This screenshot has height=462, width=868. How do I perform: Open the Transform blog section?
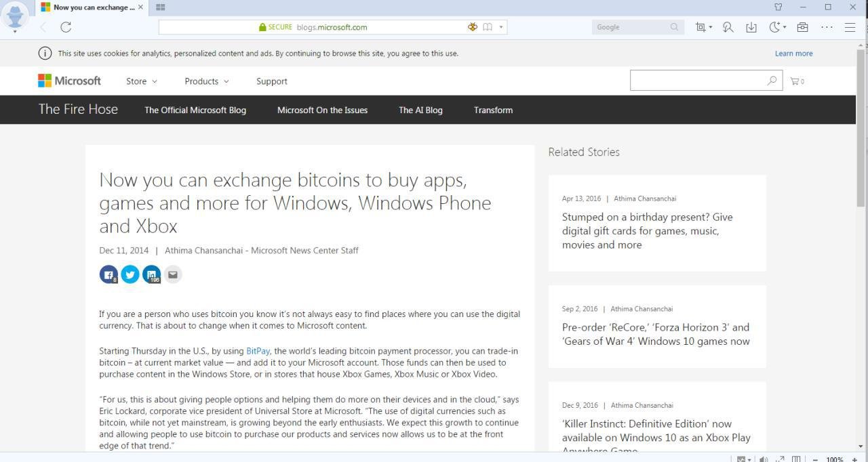(x=493, y=110)
